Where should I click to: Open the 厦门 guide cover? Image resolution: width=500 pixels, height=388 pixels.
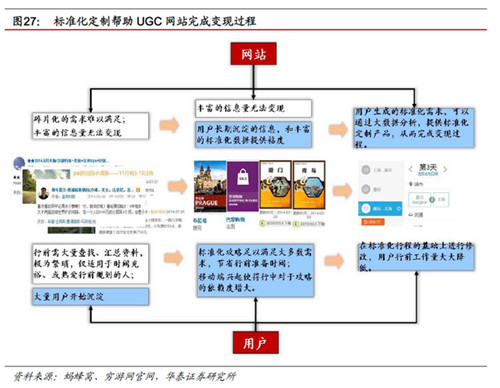click(x=275, y=185)
